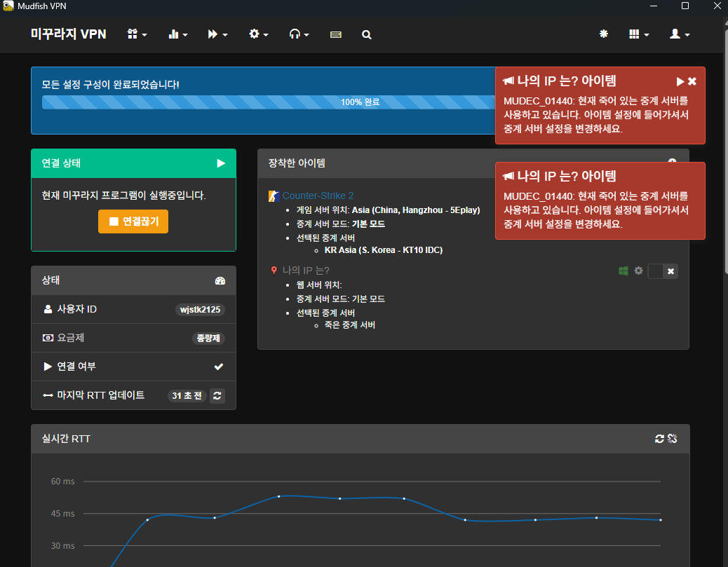Click the play icon in 연결 상태 header
The image size is (728, 567).
coord(221,163)
